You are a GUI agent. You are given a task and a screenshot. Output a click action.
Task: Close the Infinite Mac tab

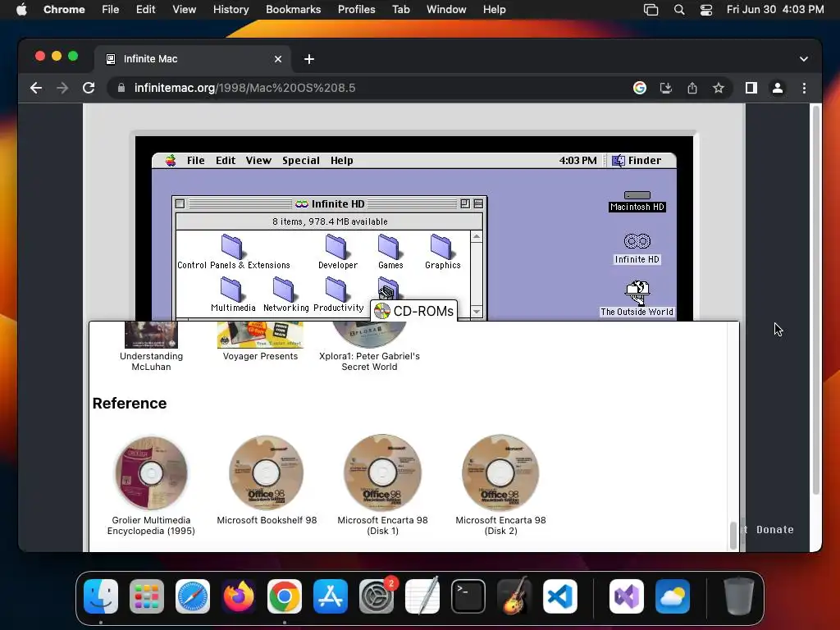pyautogui.click(x=278, y=59)
